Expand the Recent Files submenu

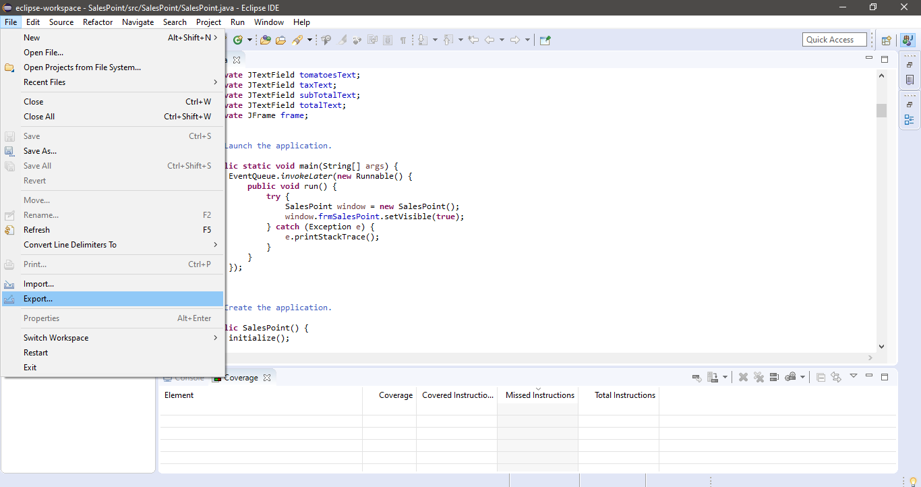(112, 82)
